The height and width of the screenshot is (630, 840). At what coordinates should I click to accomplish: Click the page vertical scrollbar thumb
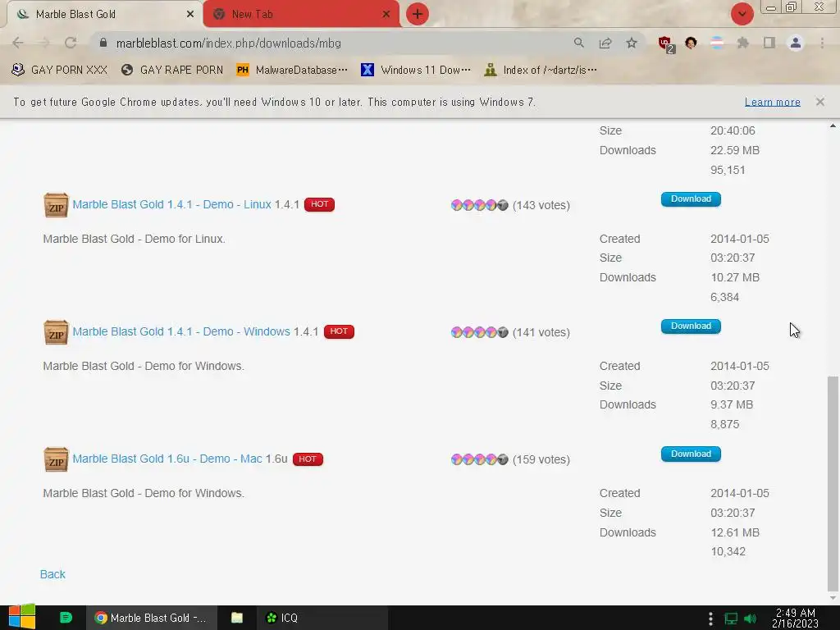click(833, 482)
